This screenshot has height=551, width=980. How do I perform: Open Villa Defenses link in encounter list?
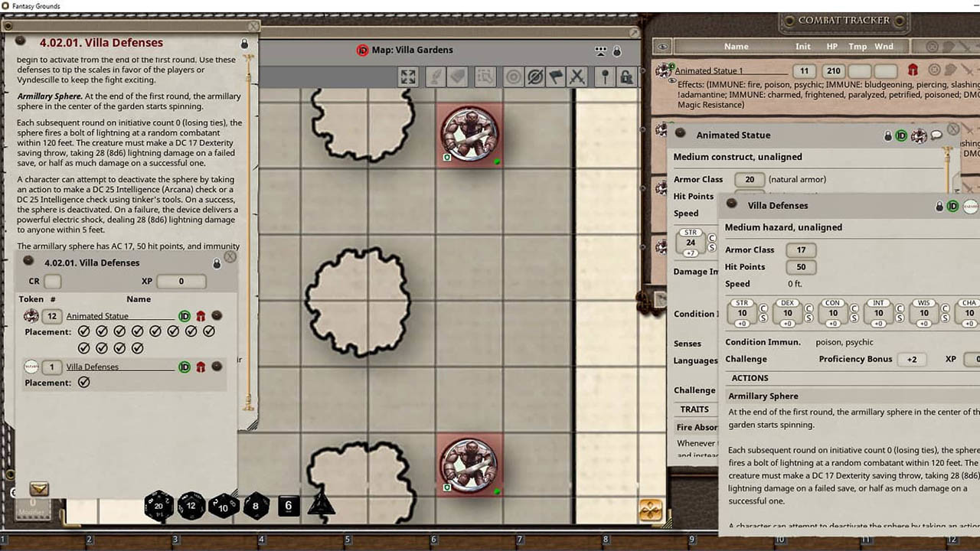(x=93, y=367)
